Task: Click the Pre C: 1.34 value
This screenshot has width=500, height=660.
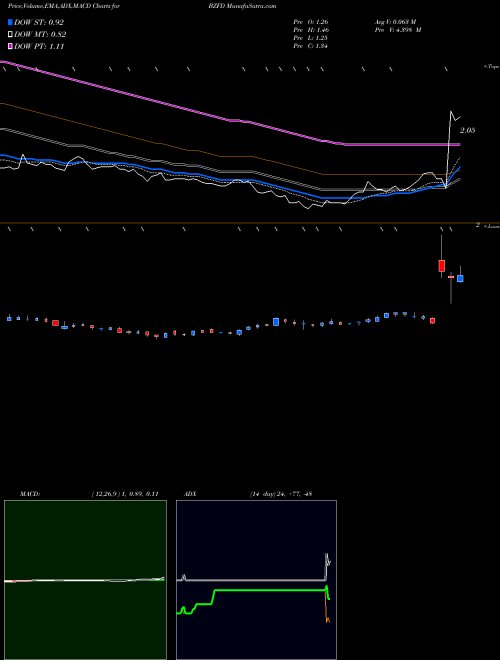Action: pyautogui.click(x=311, y=46)
